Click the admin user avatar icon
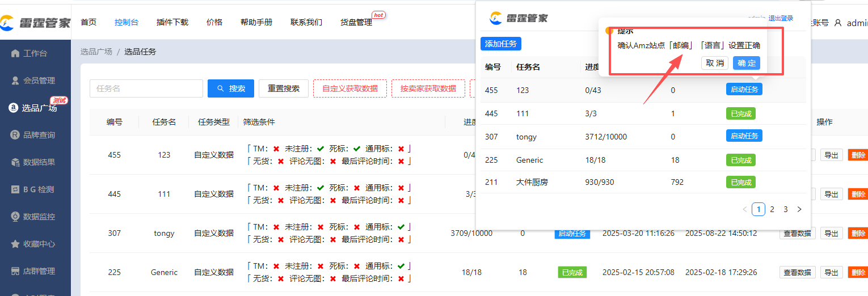The image size is (868, 296). coord(838,23)
